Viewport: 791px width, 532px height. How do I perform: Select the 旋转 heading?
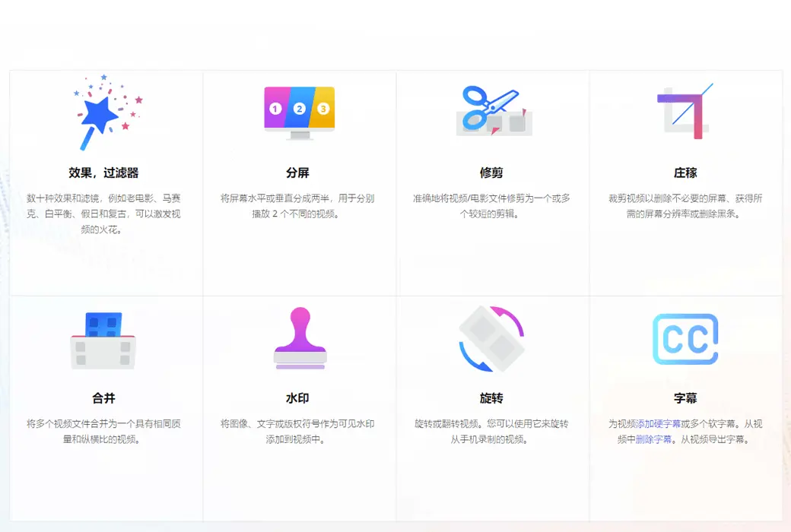[491, 398]
